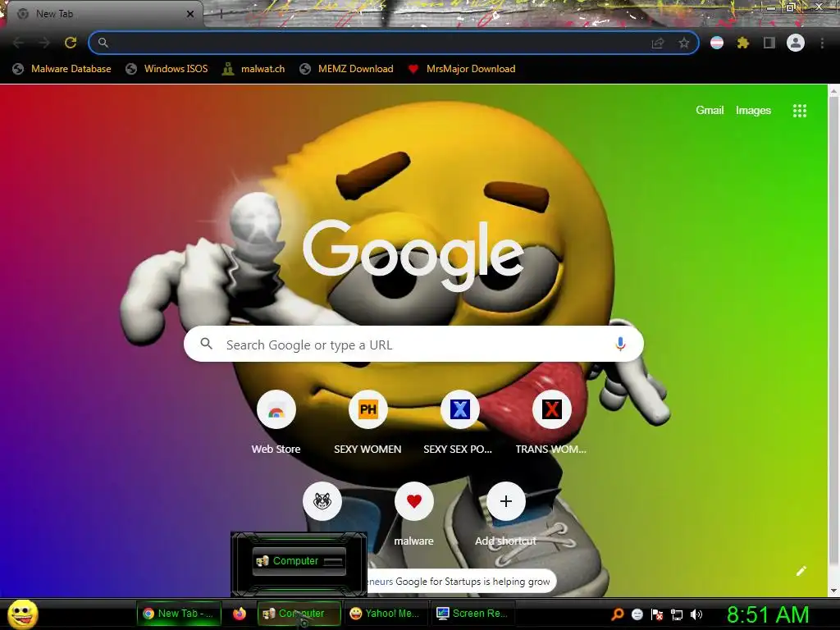Click the page scrollbar down arrow
840x630 pixels.
click(x=833, y=591)
